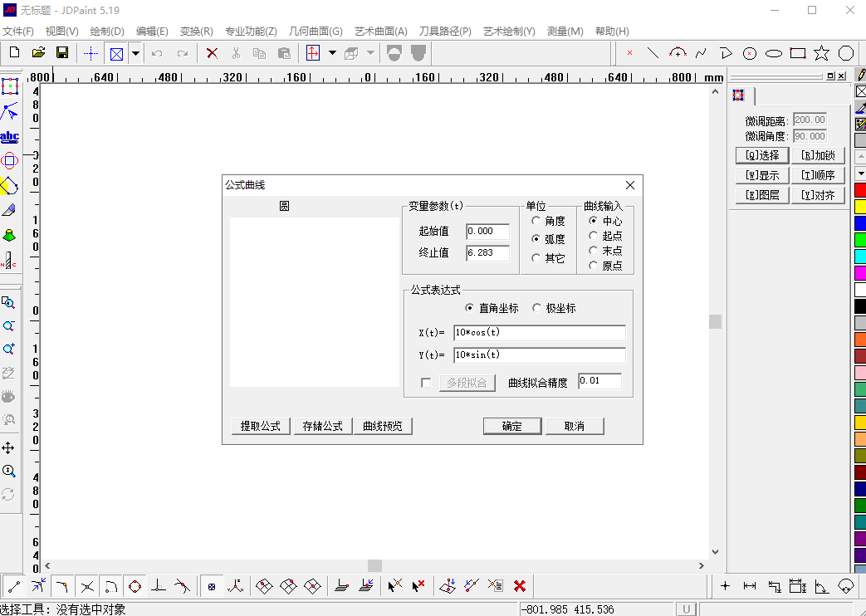Screen dimensions: 866x616
Task: Click the Save floppy disk icon
Action: pyautogui.click(x=62, y=53)
